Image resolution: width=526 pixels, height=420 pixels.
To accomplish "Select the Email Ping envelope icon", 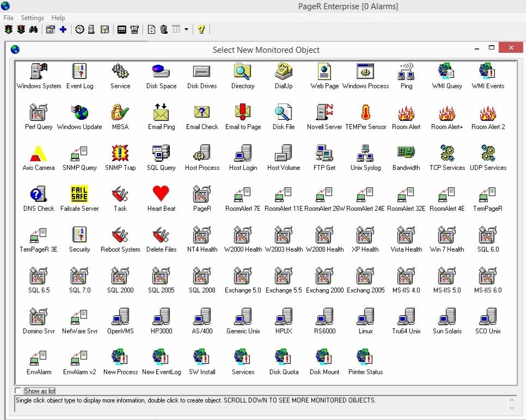I will (x=161, y=112).
